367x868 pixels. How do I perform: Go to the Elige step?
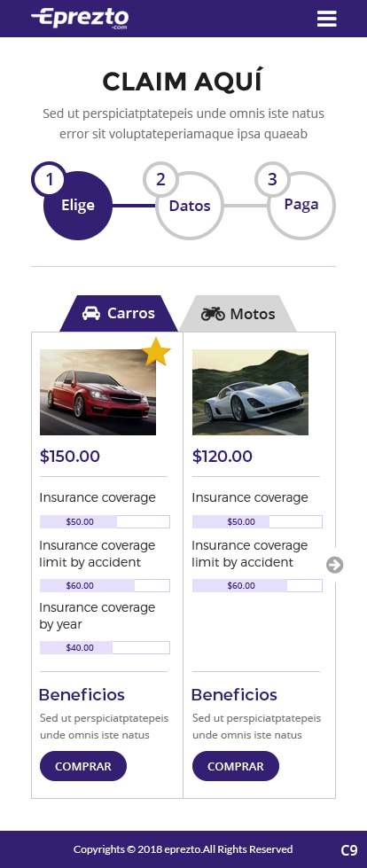78,206
